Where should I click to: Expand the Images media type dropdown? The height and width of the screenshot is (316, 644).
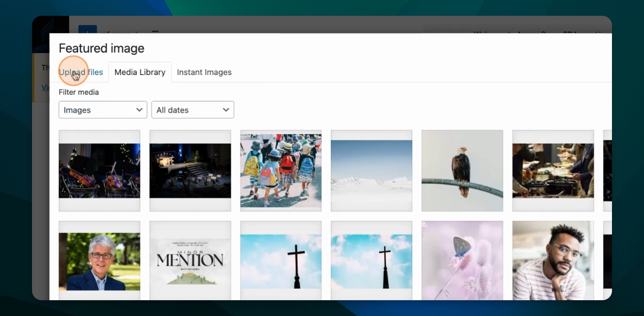pos(103,110)
